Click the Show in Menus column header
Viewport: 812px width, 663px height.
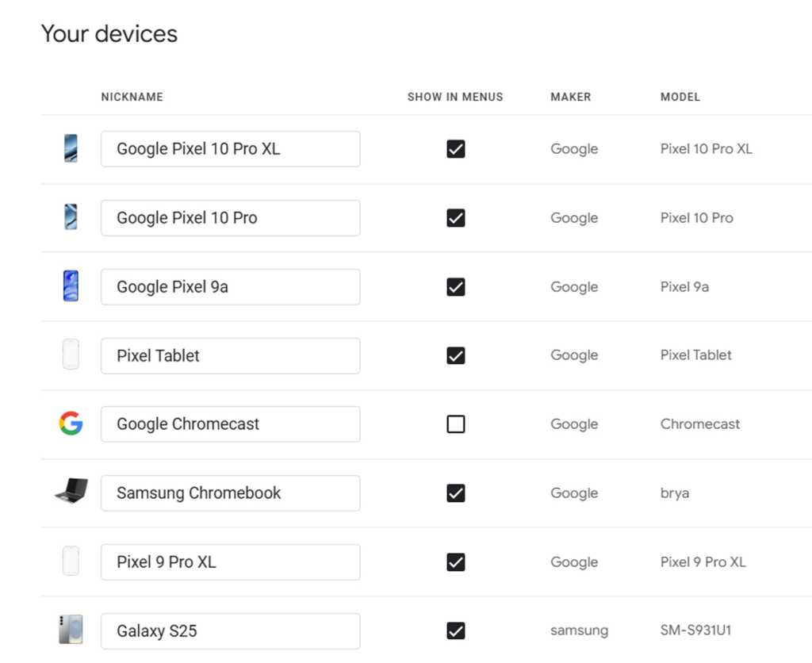455,97
